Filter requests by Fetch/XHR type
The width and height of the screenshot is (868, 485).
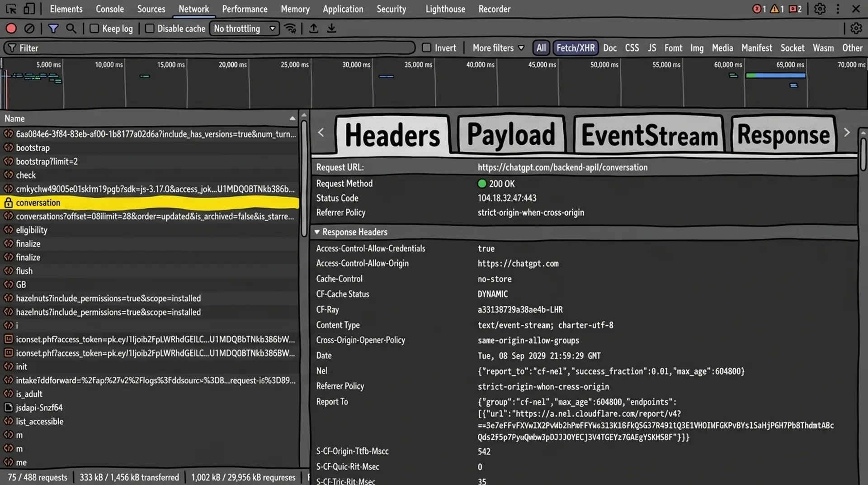(576, 48)
